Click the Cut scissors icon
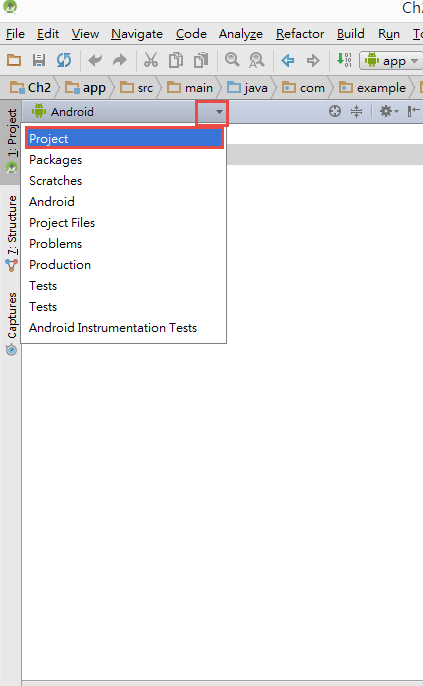The width and height of the screenshot is (423, 686). point(151,60)
